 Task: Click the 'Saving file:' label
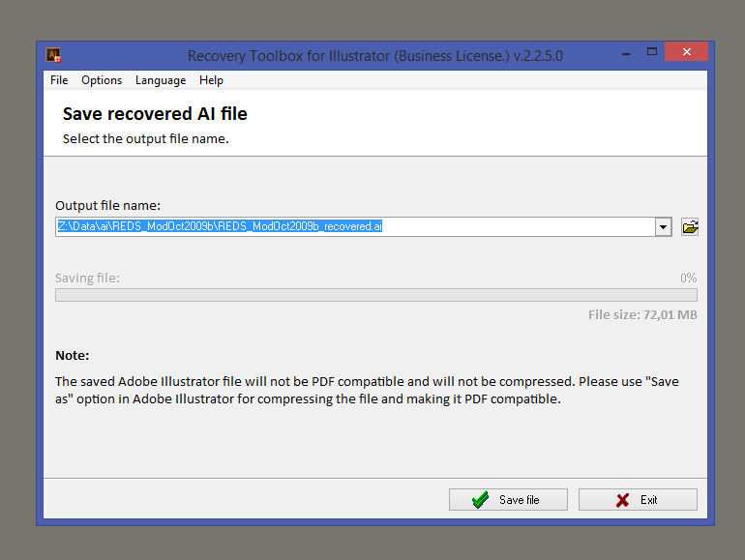click(87, 278)
